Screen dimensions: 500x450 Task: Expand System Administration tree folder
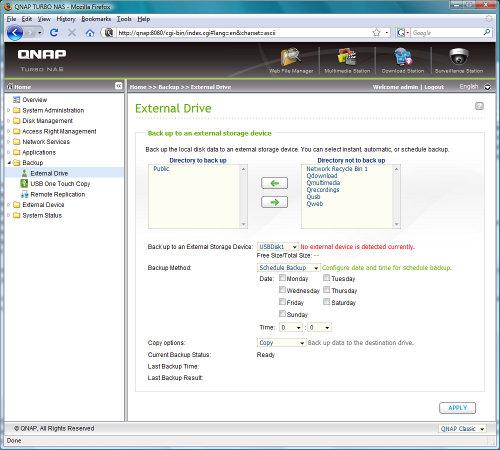click(9, 110)
